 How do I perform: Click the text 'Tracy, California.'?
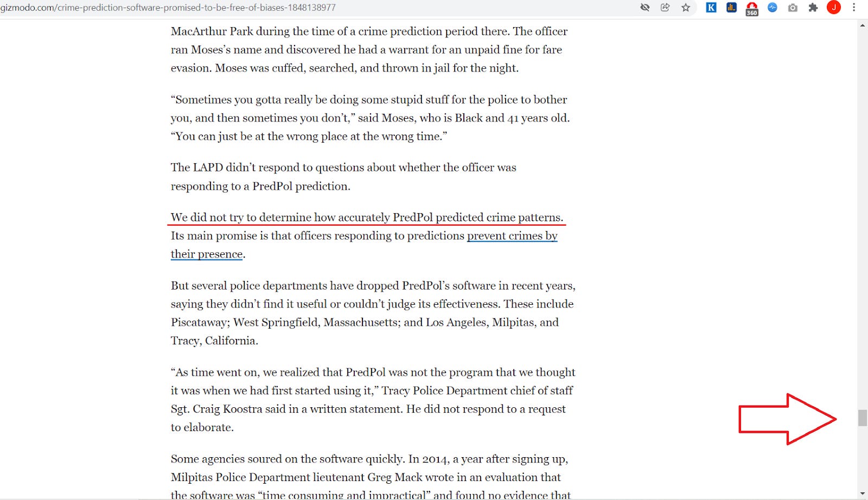click(214, 341)
